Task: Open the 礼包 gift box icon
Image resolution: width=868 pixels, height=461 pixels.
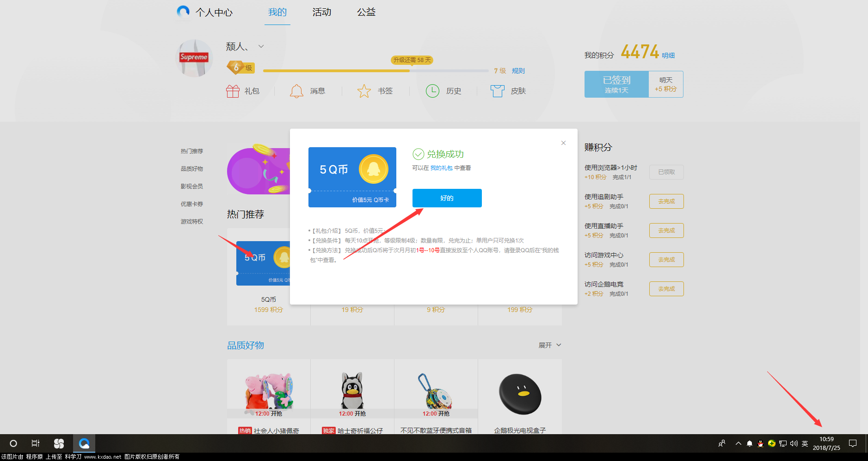Action: [x=233, y=91]
